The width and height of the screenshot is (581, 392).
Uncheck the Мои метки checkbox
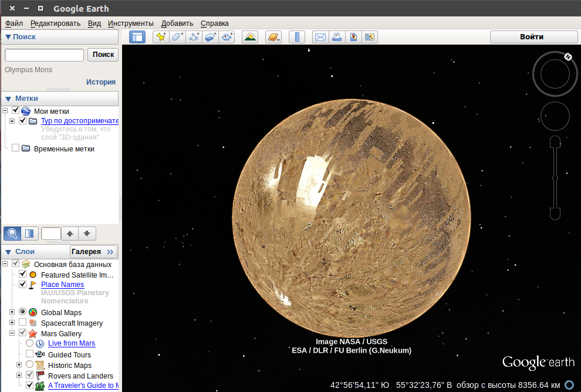[x=16, y=110]
